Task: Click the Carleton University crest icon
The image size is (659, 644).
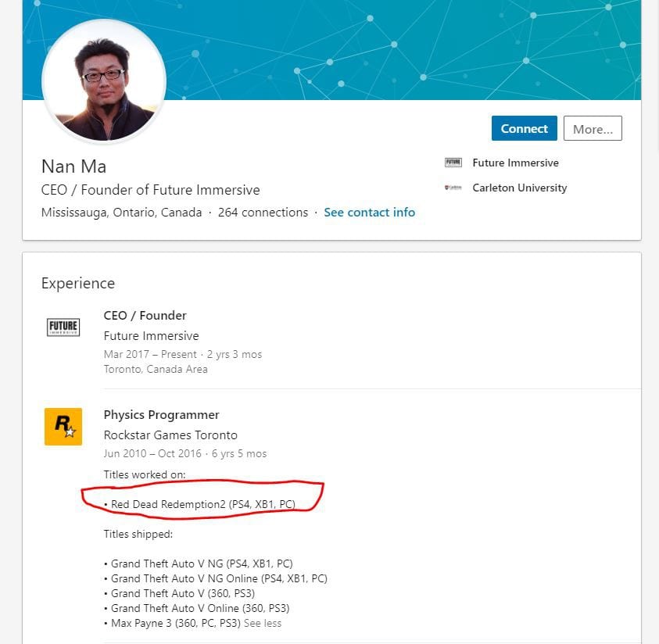Action: tap(453, 188)
